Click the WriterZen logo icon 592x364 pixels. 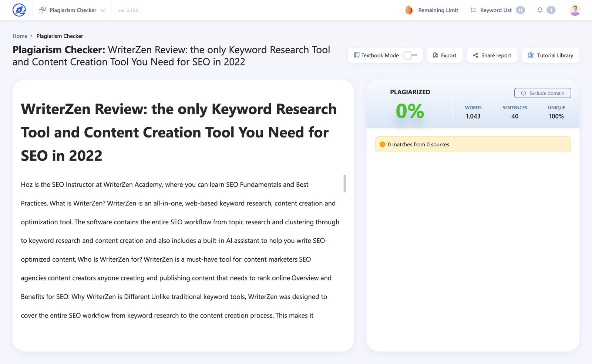[x=19, y=10]
